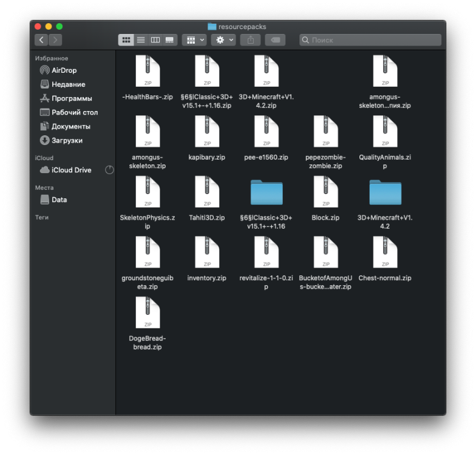Open the gear action menu
Viewport: 476px width, 455px height.
pyautogui.click(x=223, y=40)
